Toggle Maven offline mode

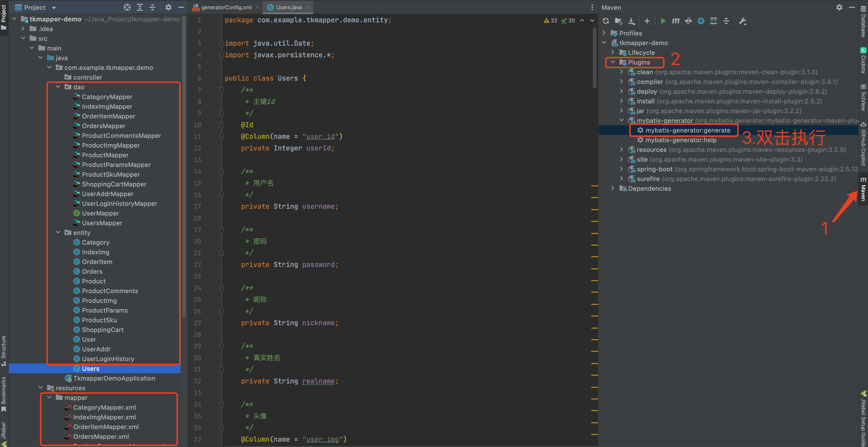[688, 21]
